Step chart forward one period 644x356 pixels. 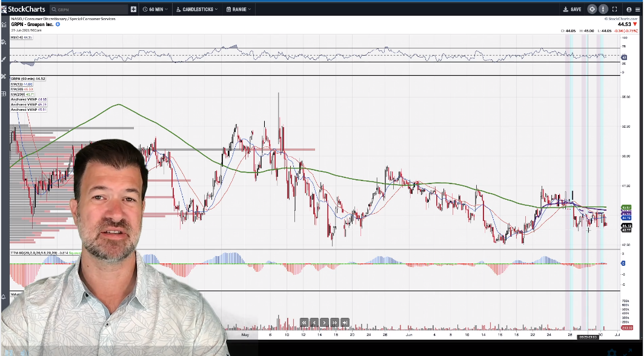click(x=325, y=323)
